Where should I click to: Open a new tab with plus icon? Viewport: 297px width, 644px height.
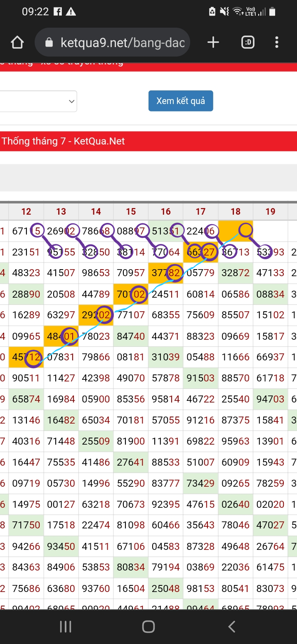213,43
